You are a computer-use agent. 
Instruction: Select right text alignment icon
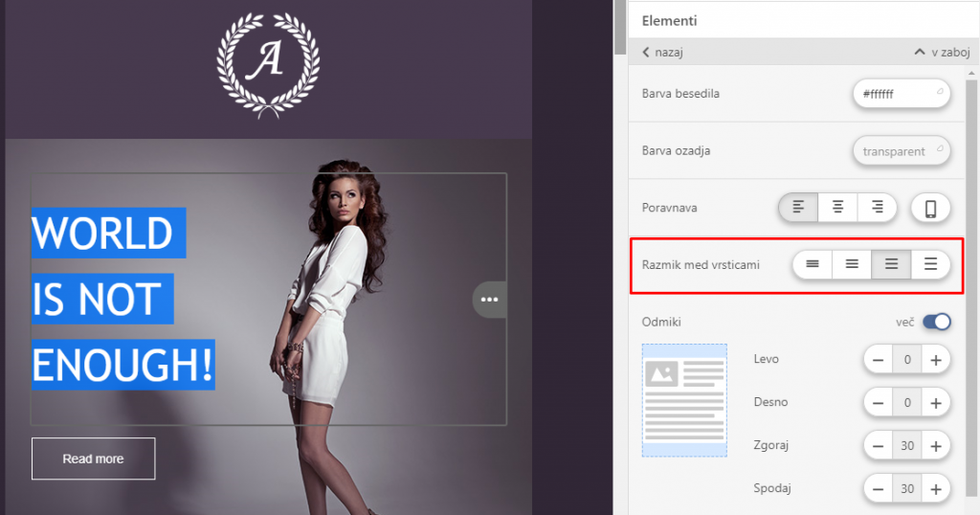(877, 207)
